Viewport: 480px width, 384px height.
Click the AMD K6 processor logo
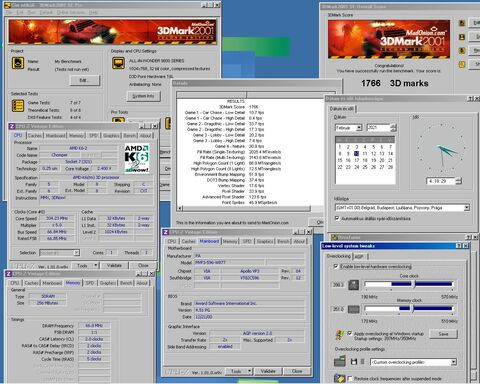137,158
